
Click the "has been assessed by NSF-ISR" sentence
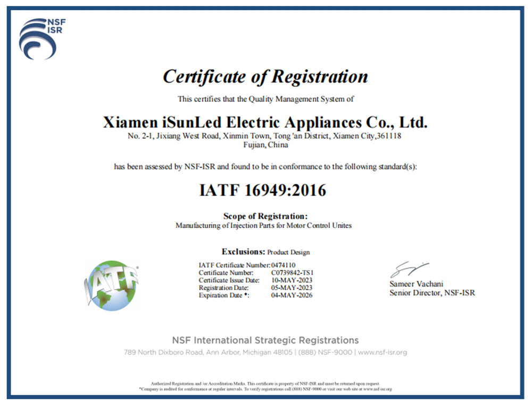click(x=265, y=167)
